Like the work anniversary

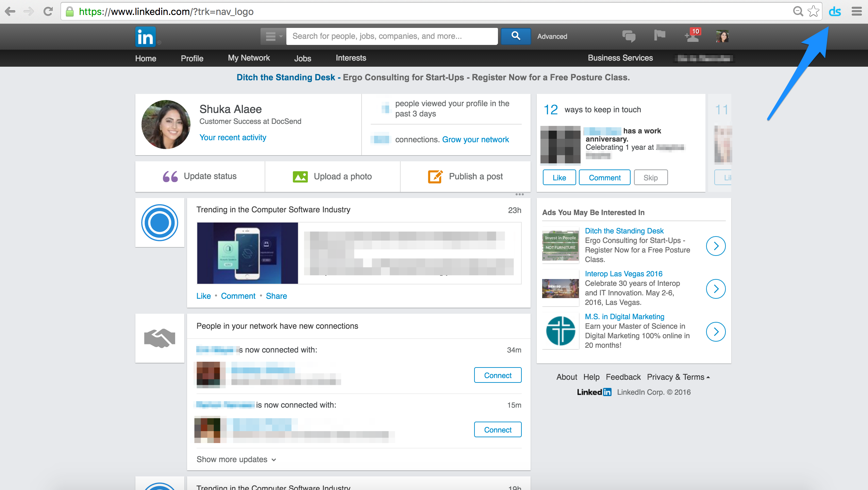tap(559, 177)
